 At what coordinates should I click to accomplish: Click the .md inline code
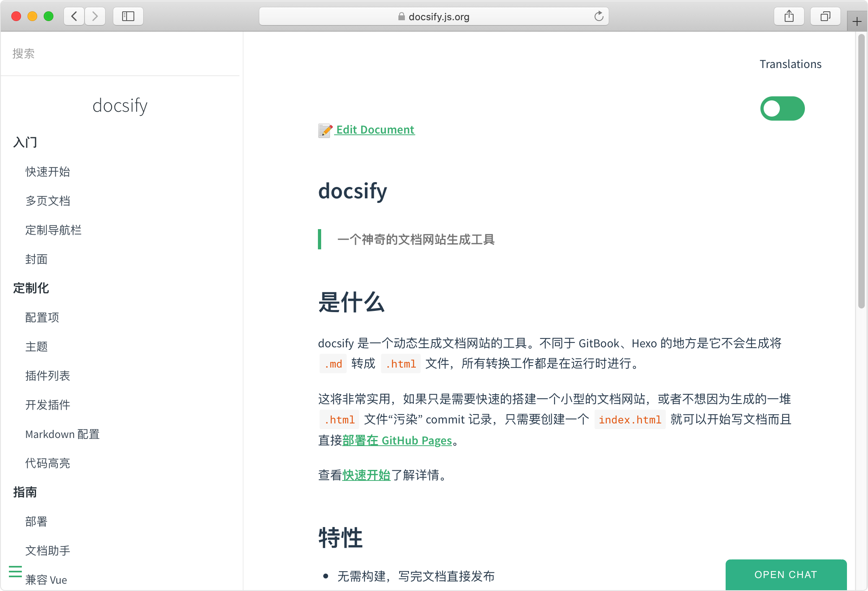[333, 364]
